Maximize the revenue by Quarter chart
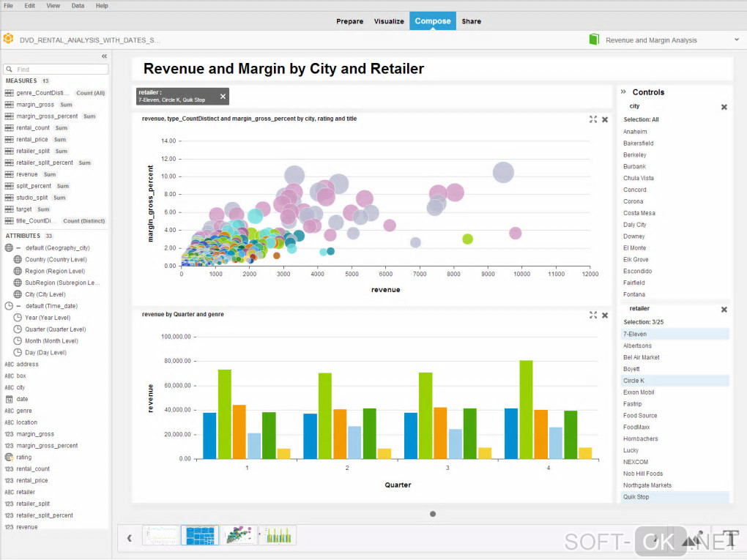The width and height of the screenshot is (747, 560). tap(593, 316)
